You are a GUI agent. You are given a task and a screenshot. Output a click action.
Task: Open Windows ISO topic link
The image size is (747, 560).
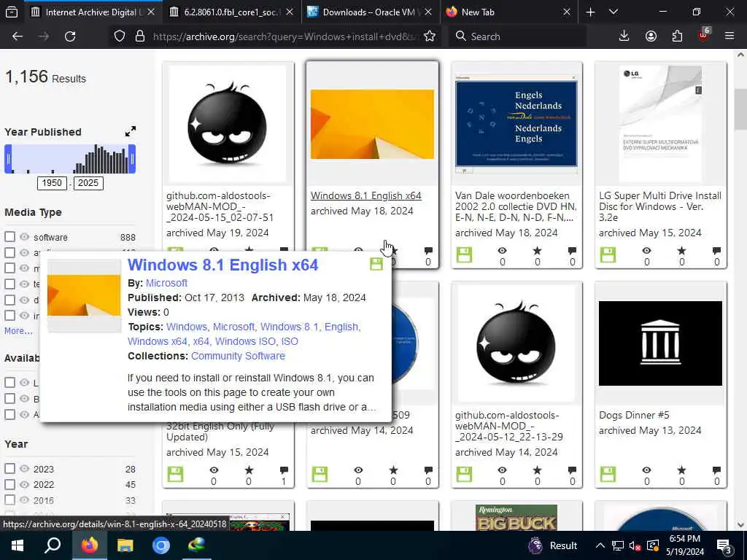click(245, 341)
